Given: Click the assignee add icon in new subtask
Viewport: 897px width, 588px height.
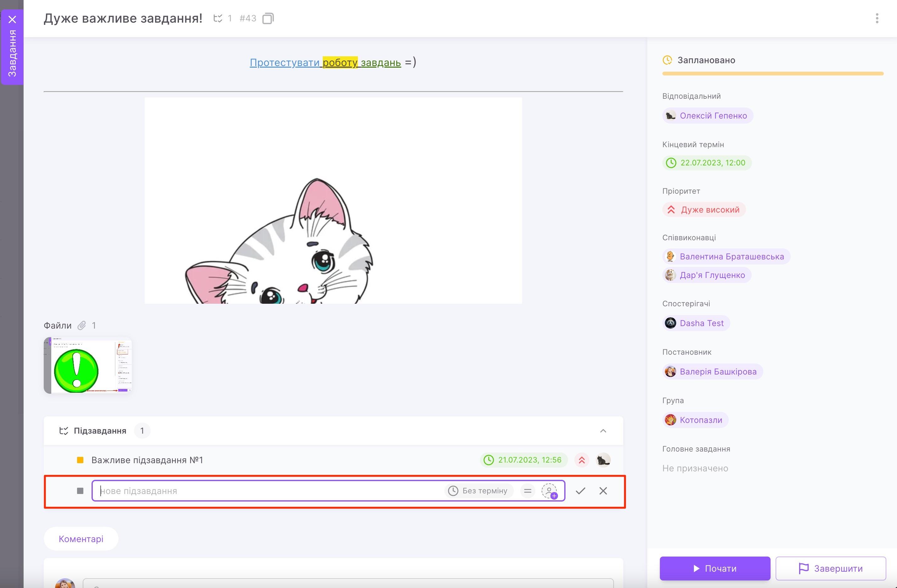Looking at the screenshot, I should pos(549,491).
